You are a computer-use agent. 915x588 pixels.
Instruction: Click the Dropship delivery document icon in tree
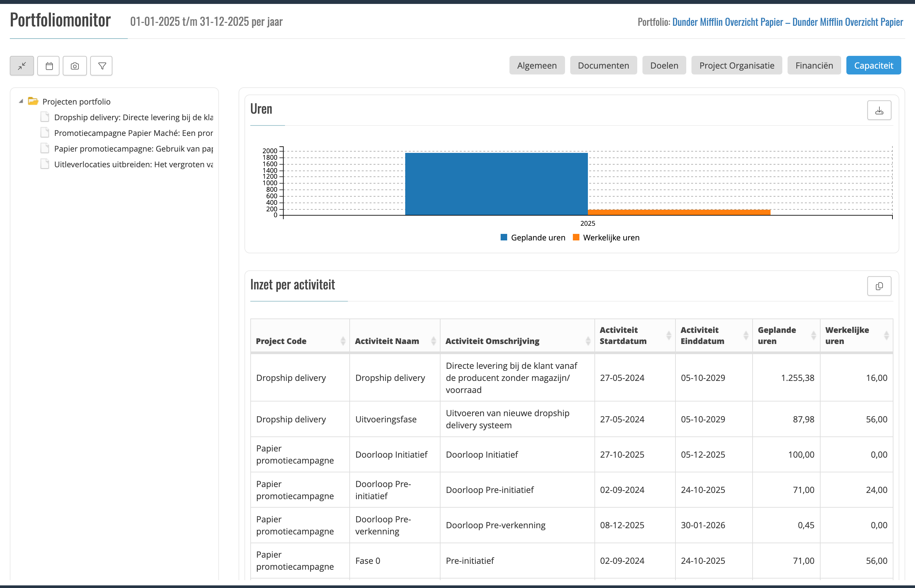[45, 117]
